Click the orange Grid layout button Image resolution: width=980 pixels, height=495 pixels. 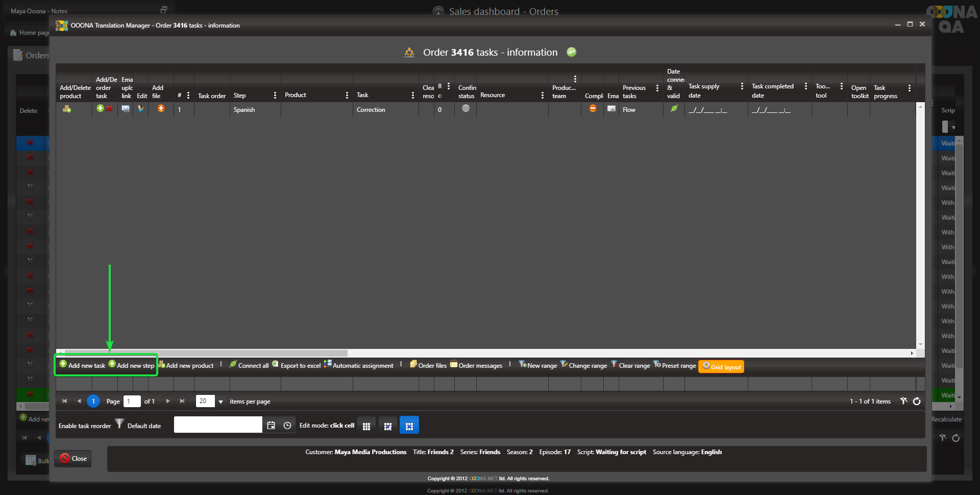(721, 367)
